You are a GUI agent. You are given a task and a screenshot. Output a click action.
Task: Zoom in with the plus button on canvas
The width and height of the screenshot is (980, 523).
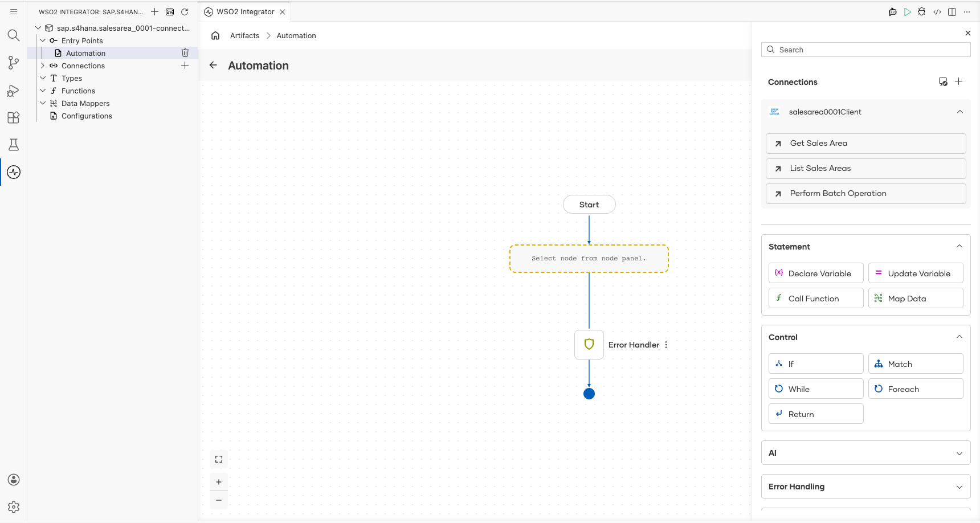point(219,482)
